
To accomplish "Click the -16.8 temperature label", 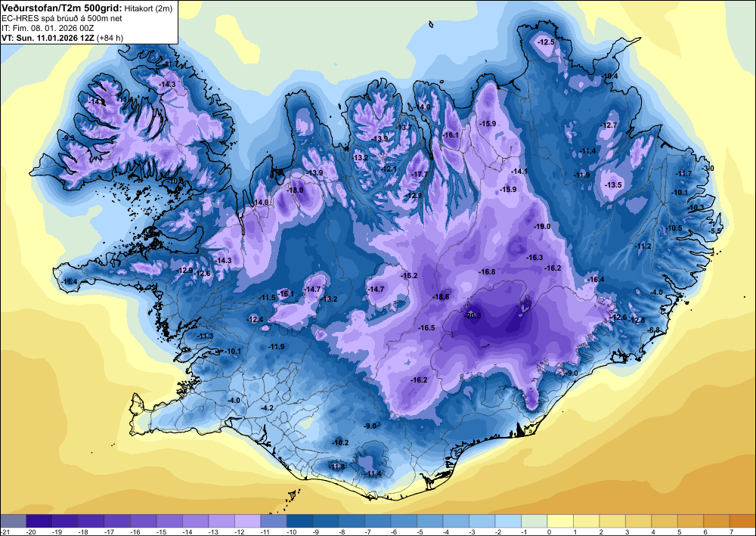I will [487, 272].
